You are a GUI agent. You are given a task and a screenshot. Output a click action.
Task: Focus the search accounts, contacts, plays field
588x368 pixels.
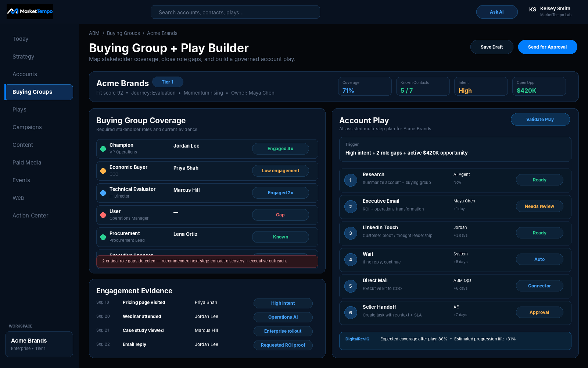(x=235, y=12)
